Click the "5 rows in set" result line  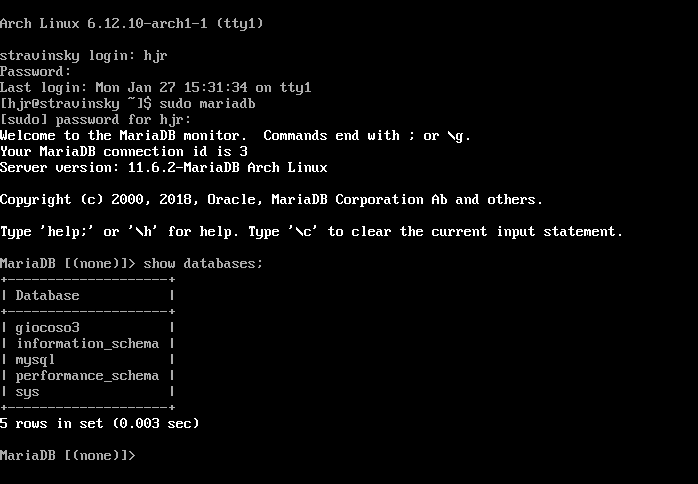pos(99,423)
